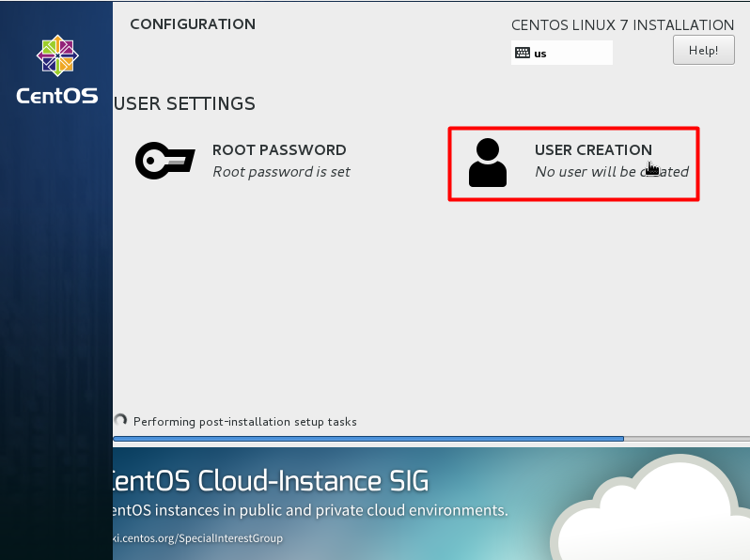This screenshot has width=750, height=560.
Task: Click the CentOS Cloud-Instance SIG banner title
Action: click(271, 482)
